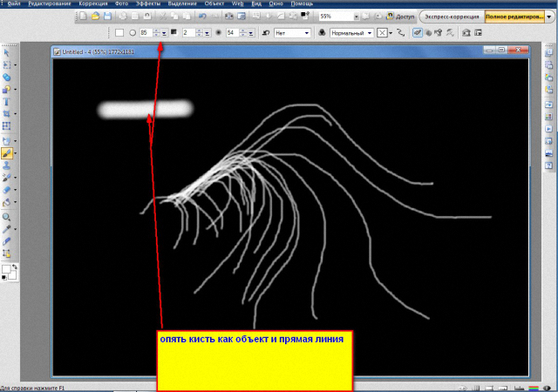The height and width of the screenshot is (392, 558).
Task: Open the Объект menu
Action: (x=214, y=3)
